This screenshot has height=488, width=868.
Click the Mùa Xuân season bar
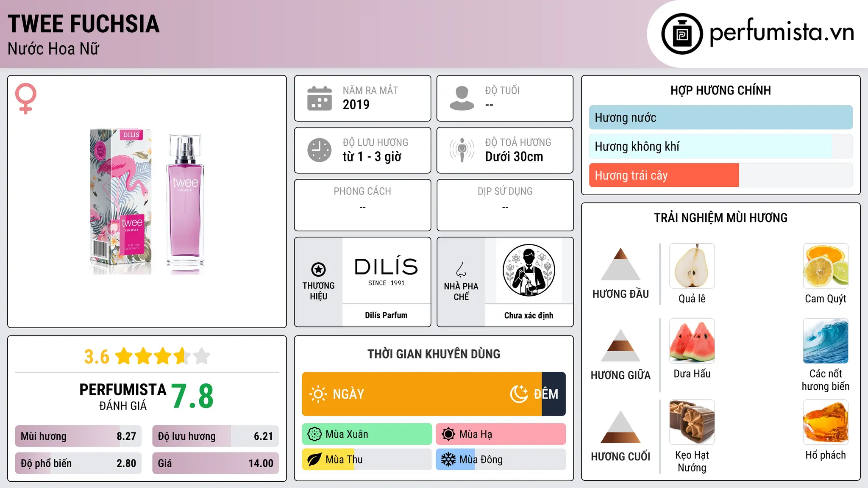click(367, 434)
